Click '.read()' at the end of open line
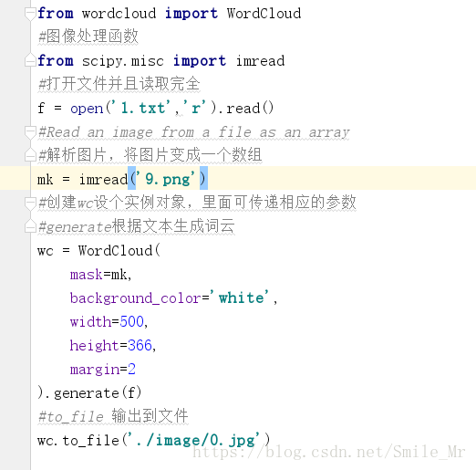476x470 pixels. pyautogui.click(x=246, y=108)
